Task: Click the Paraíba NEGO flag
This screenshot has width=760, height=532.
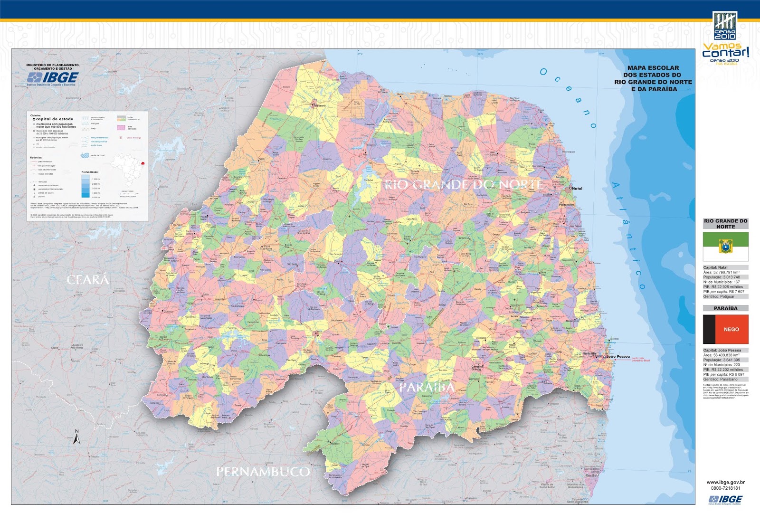Action: (x=726, y=329)
